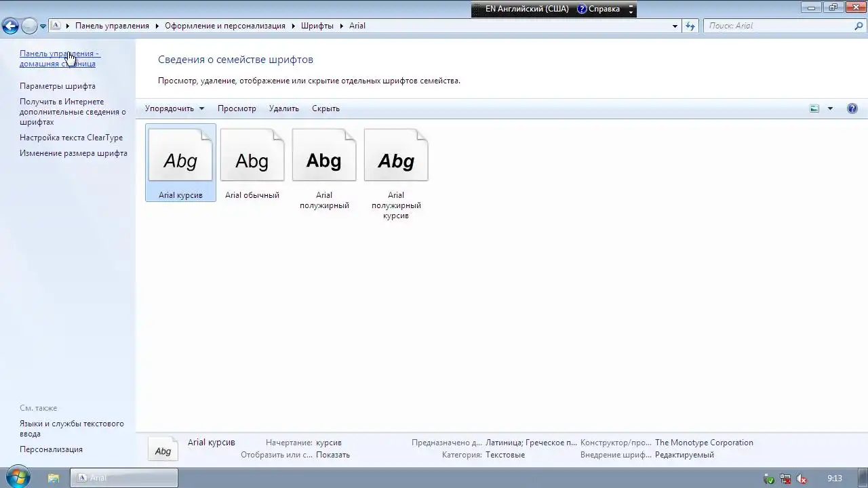Open the Windows Start button
This screenshot has height=488, width=868.
pos(16,477)
